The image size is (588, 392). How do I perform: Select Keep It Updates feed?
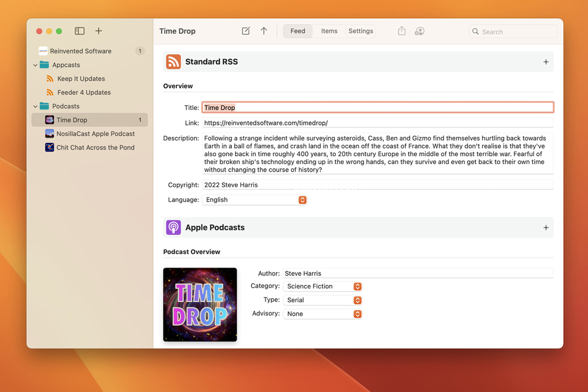tap(90, 79)
